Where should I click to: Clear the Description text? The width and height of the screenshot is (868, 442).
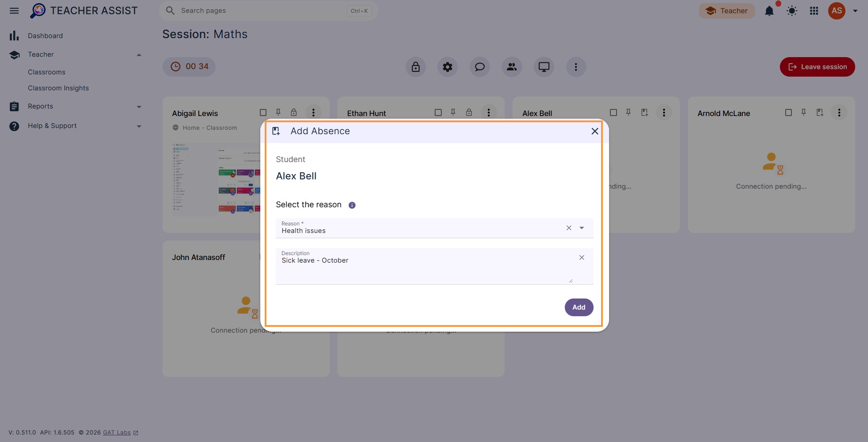coord(582,258)
